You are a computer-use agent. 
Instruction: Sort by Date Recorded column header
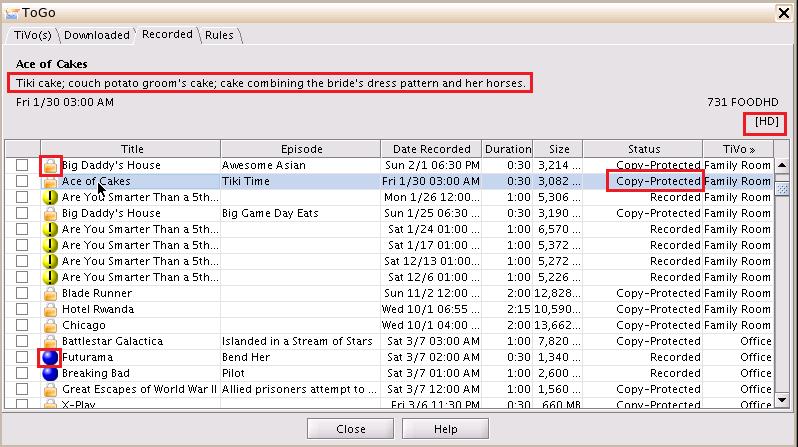coord(431,149)
